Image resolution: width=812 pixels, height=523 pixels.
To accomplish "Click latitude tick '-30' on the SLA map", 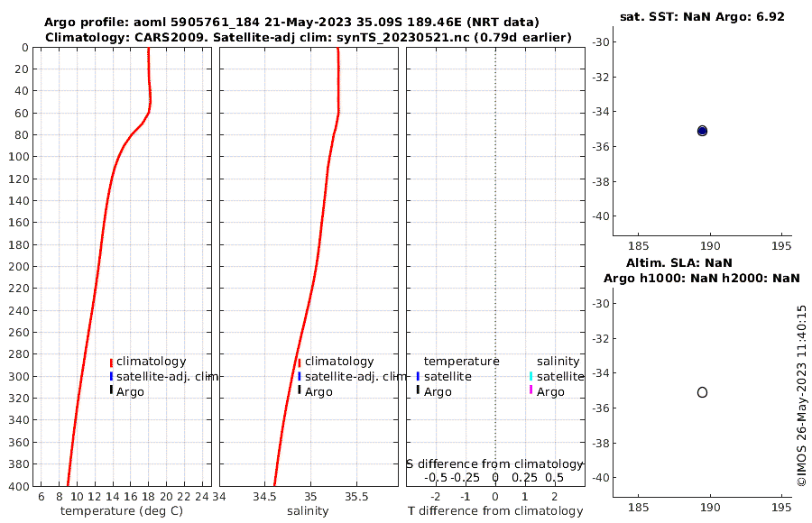I will (x=601, y=304).
